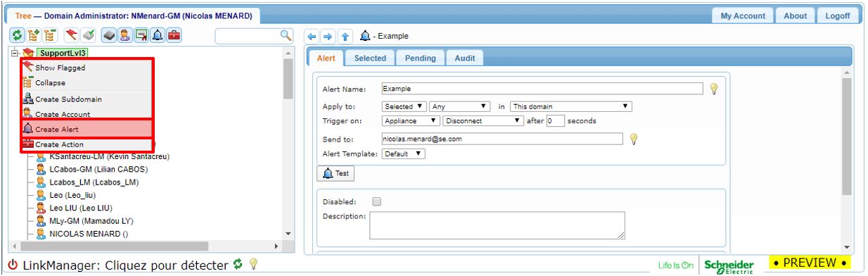The image size is (868, 276).
Task: Open the Alert Template Default dropdown
Action: pyautogui.click(x=404, y=153)
